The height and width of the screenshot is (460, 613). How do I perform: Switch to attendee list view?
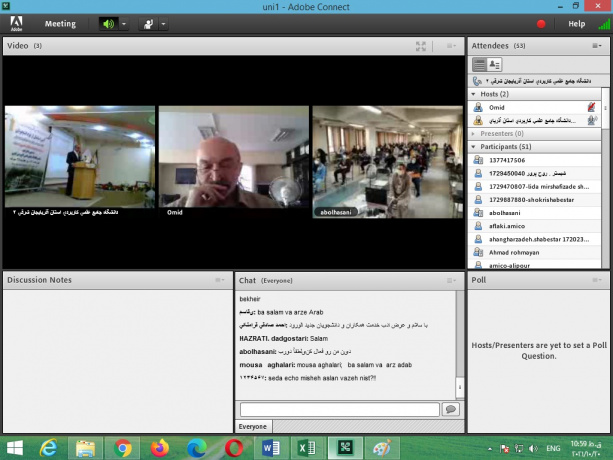click(x=479, y=64)
